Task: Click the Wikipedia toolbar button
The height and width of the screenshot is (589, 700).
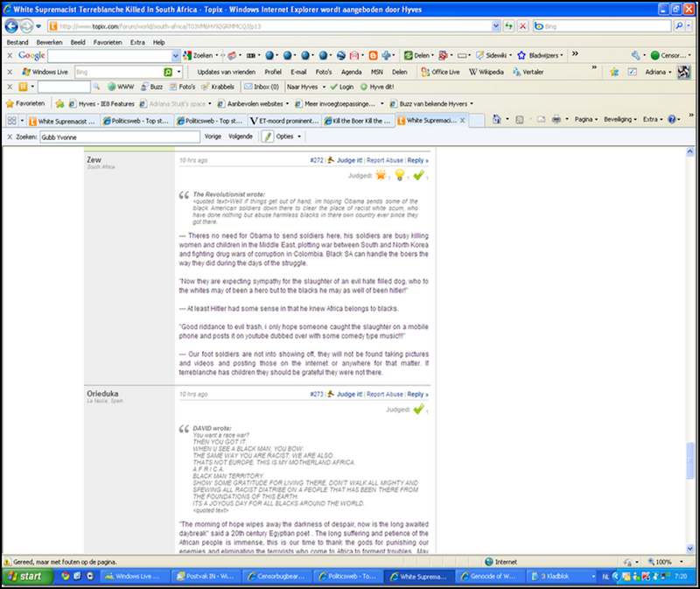Action: coord(486,72)
